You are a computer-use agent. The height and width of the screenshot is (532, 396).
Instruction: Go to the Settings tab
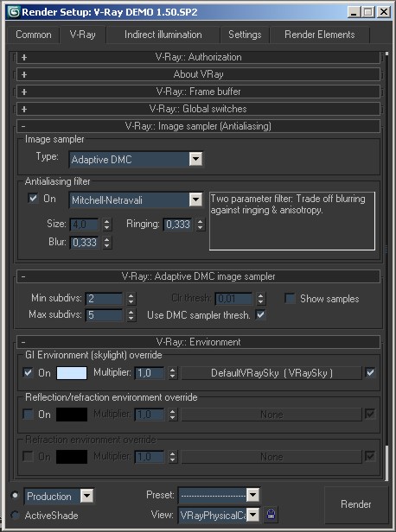click(x=245, y=35)
